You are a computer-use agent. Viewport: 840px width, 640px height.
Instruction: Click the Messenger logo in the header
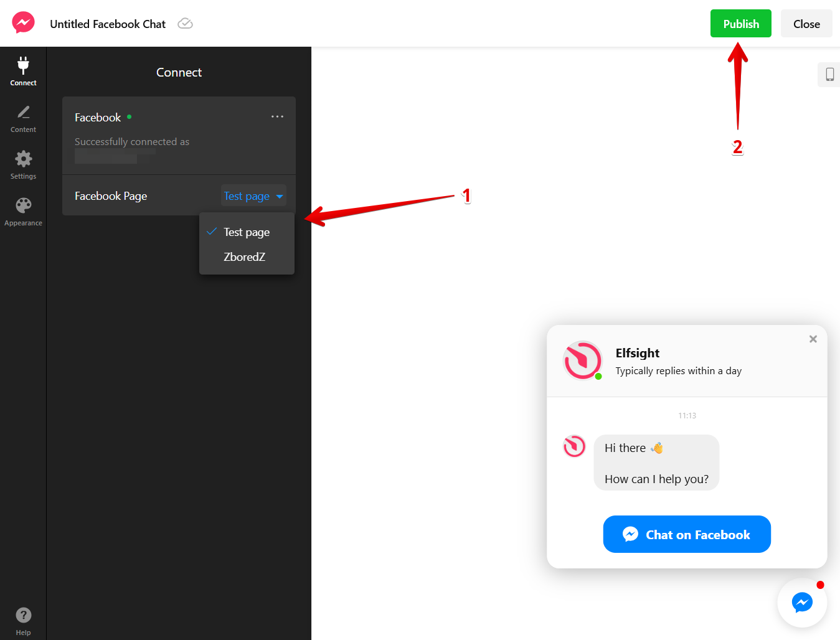24,23
